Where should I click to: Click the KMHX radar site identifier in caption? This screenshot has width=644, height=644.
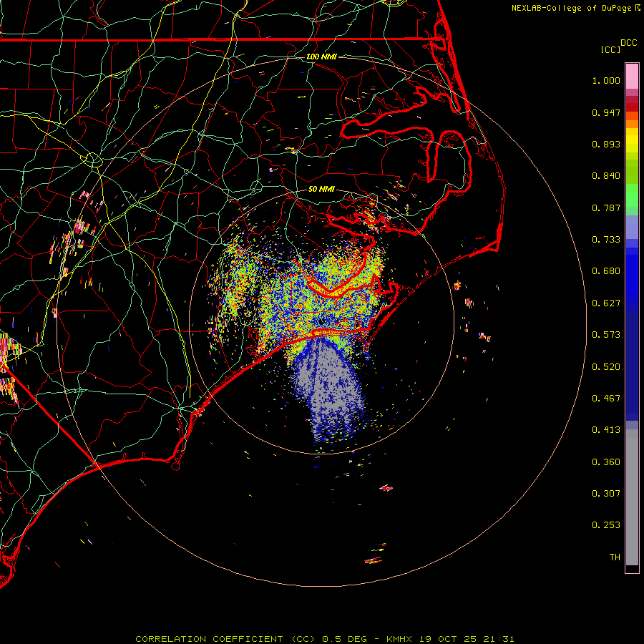(x=401, y=639)
